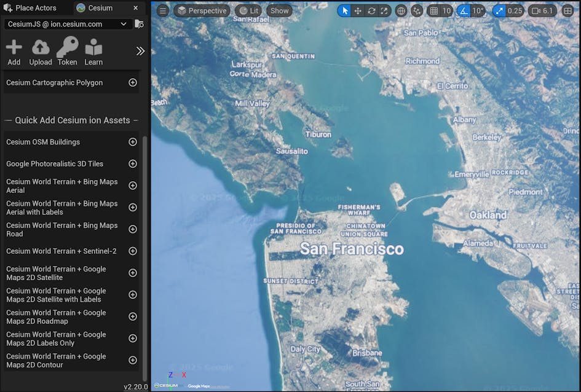Activate the Rotate transform tool

(x=370, y=10)
